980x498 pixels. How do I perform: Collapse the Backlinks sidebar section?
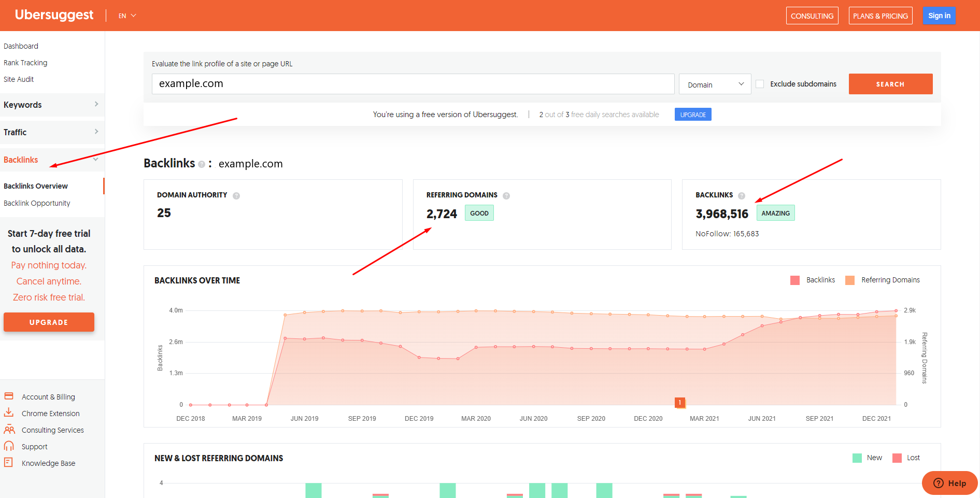tap(51, 160)
